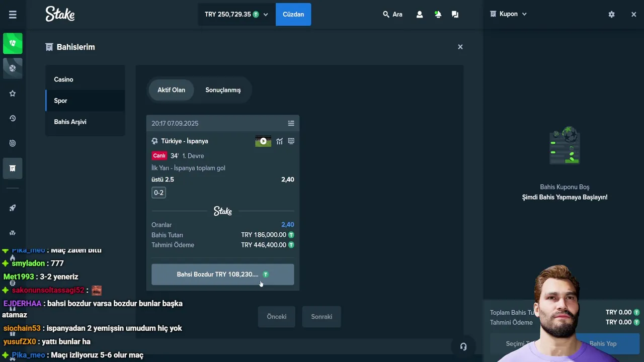Open the user profile icon
The height and width of the screenshot is (362, 644).
coord(420,15)
